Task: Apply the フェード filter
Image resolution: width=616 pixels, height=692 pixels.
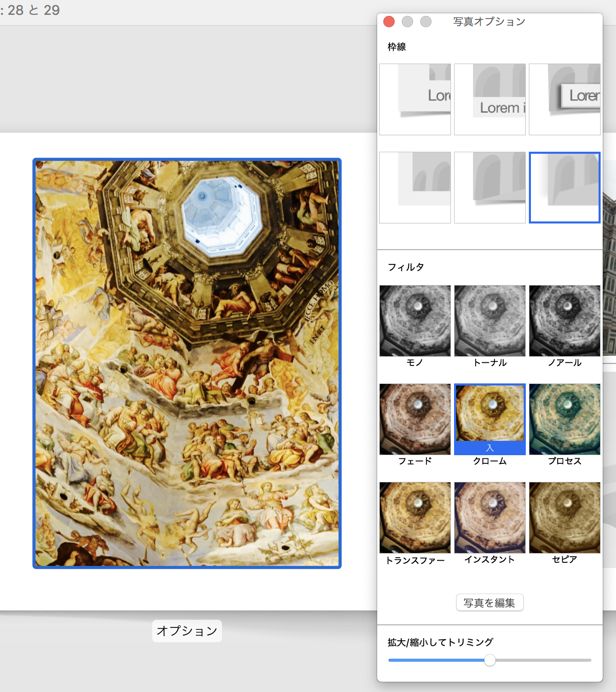Action: [415, 419]
